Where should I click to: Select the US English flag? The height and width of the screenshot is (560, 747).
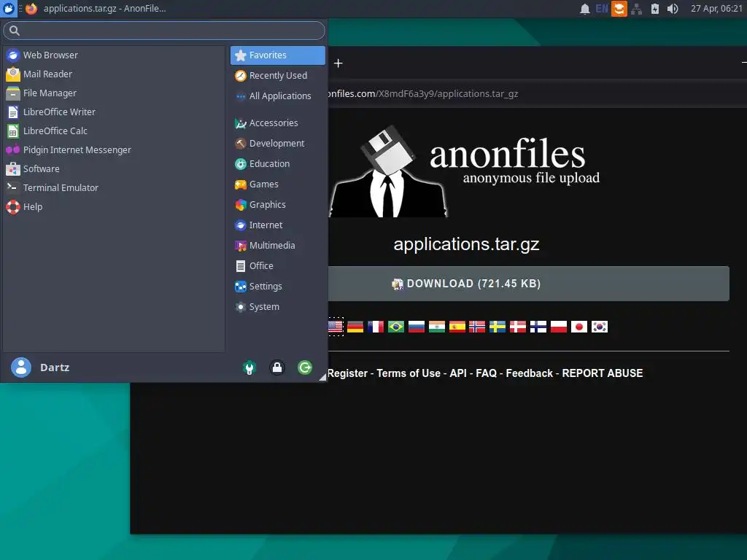[336, 327]
